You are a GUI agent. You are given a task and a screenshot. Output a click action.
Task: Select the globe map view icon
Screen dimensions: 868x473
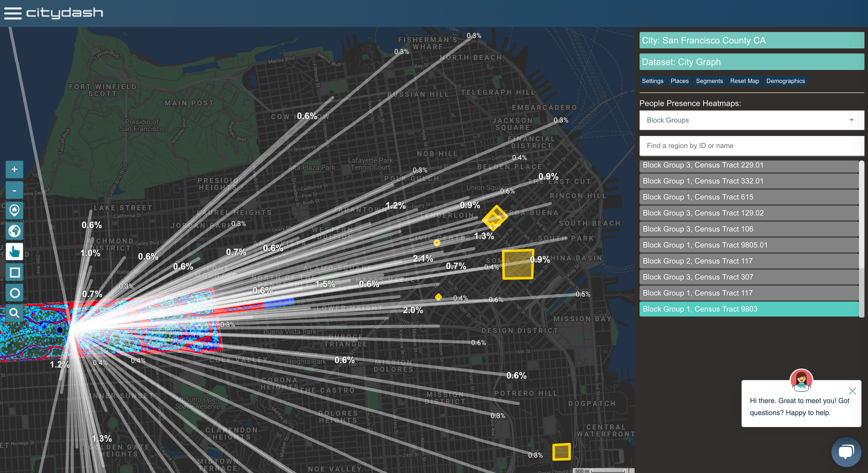(x=14, y=231)
